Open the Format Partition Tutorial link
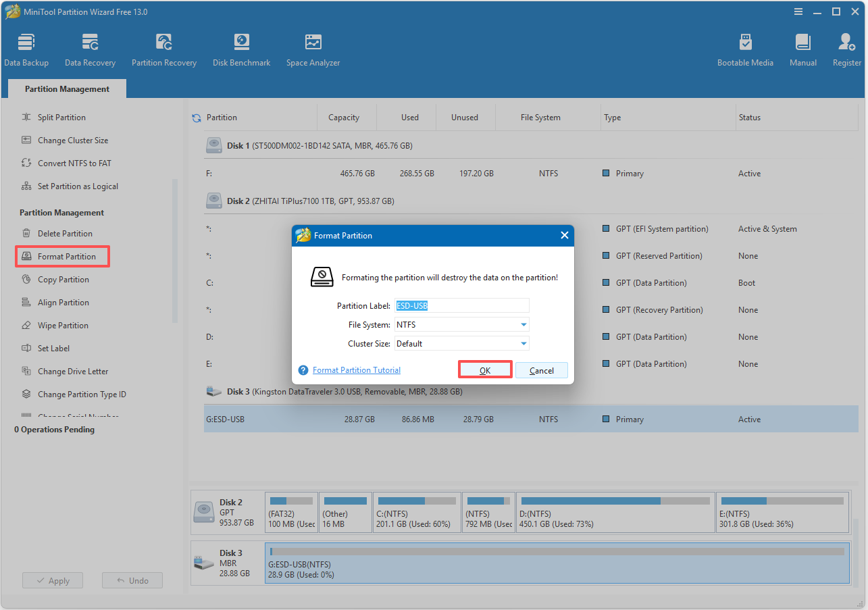The height and width of the screenshot is (610, 868). (356, 370)
